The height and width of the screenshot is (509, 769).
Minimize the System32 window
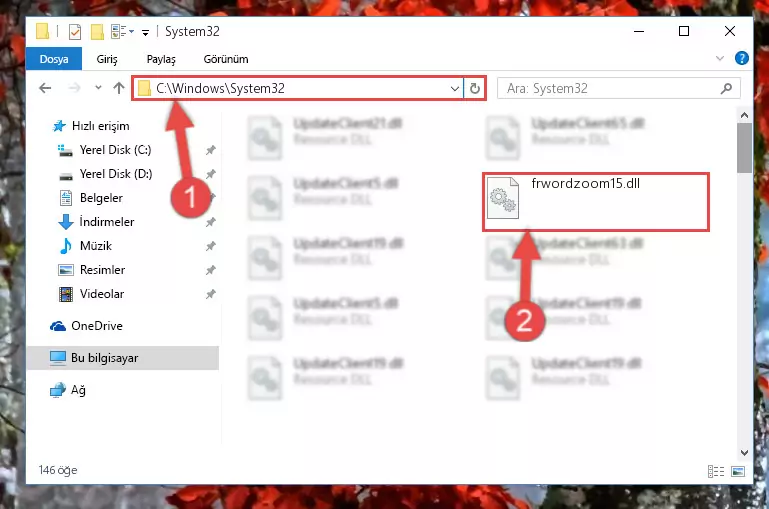click(639, 31)
